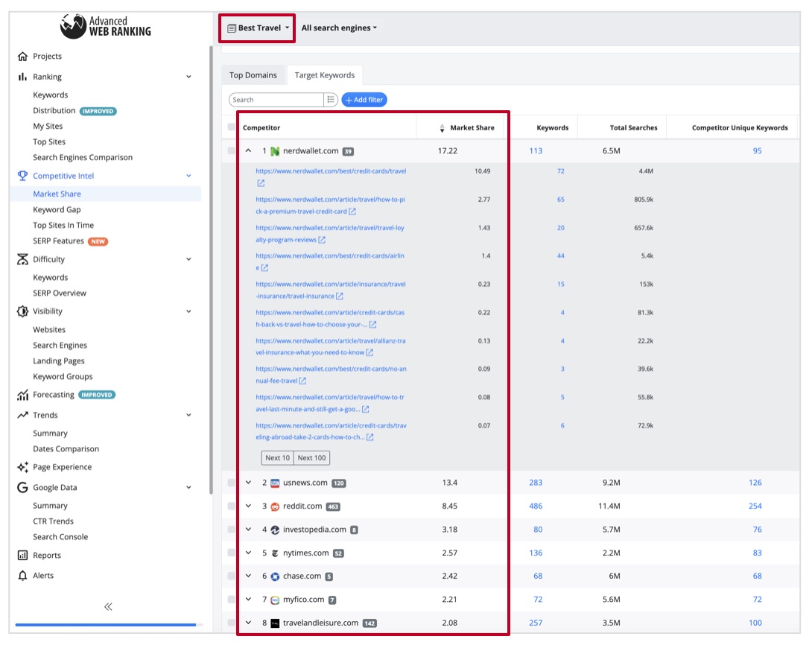The width and height of the screenshot is (812, 648).
Task: Click the Reports icon
Action: coord(22,556)
